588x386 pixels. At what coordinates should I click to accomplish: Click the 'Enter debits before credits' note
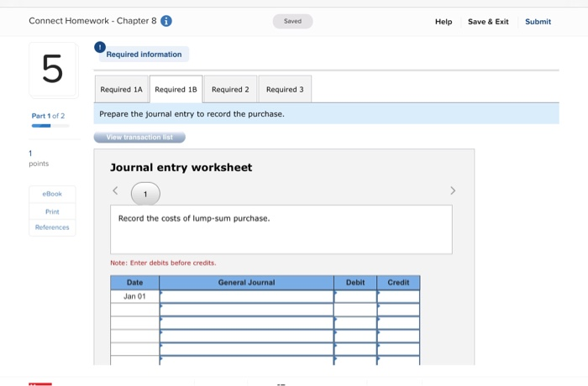(163, 263)
